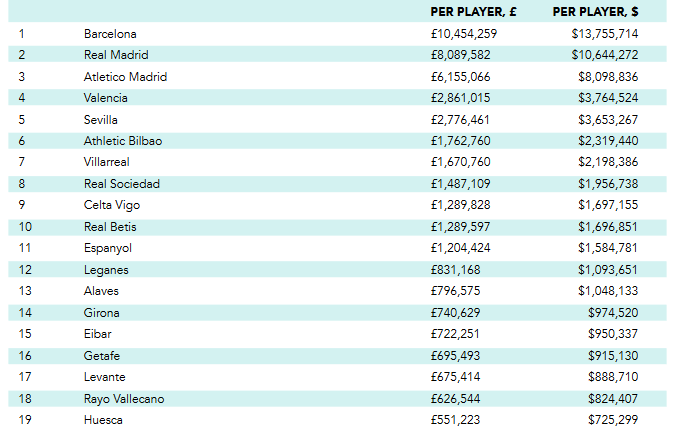Viewport: 677px width, 430px height.
Task: Select the Espanyol row name
Action: (108, 248)
